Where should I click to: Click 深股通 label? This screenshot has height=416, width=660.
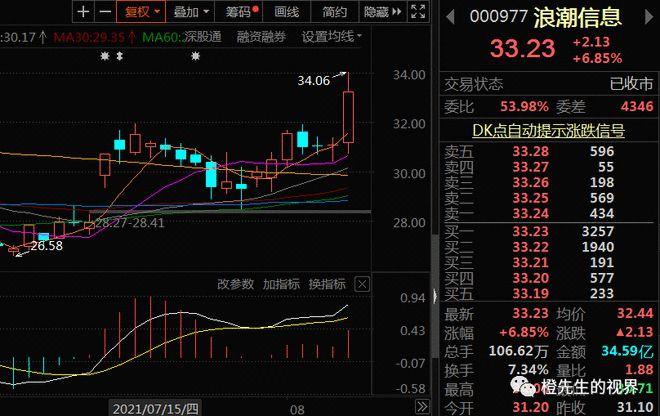[202, 37]
